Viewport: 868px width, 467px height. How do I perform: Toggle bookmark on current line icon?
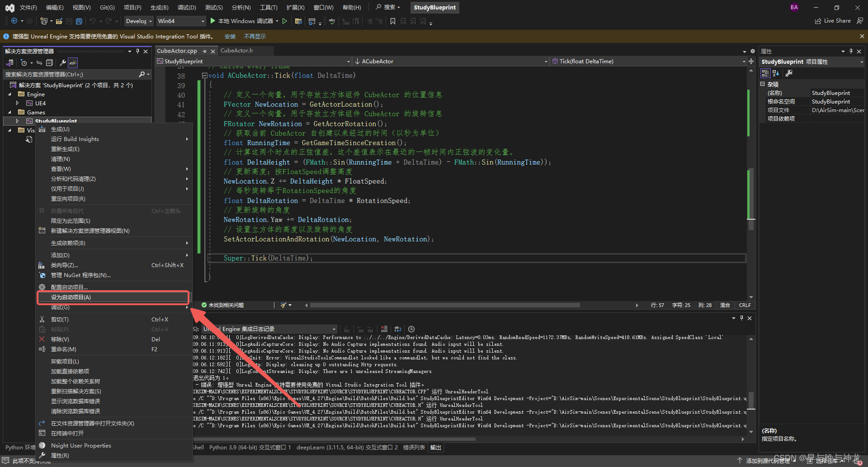[392, 21]
